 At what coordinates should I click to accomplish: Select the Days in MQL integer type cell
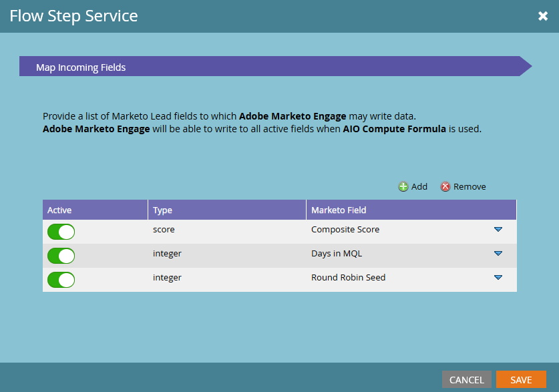[167, 254]
